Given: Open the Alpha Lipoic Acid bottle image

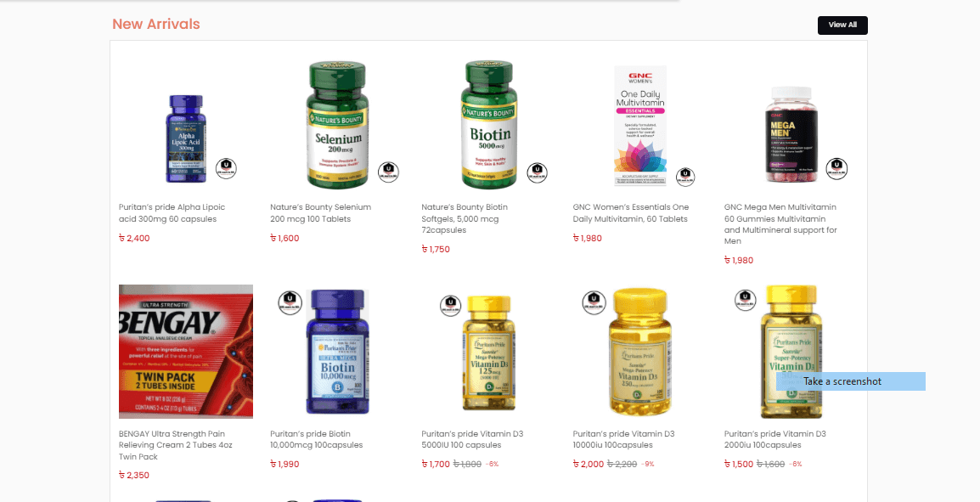Looking at the screenshot, I should pos(186,138).
